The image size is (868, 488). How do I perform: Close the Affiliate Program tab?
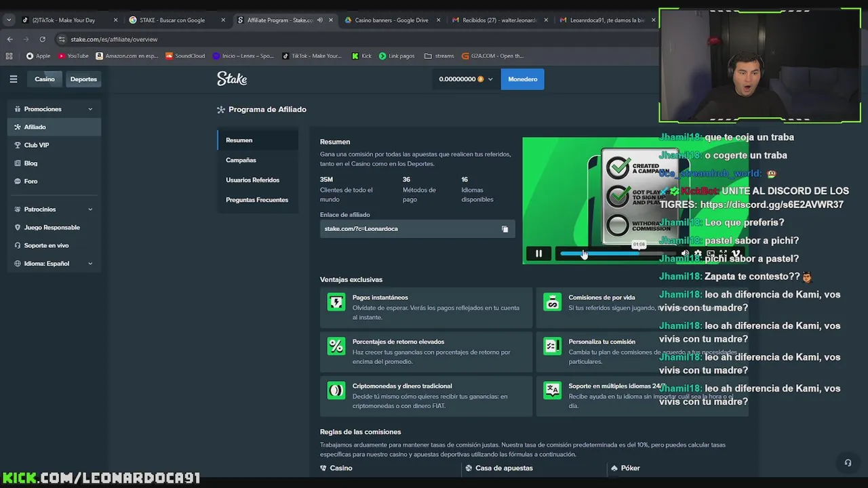pyautogui.click(x=331, y=20)
